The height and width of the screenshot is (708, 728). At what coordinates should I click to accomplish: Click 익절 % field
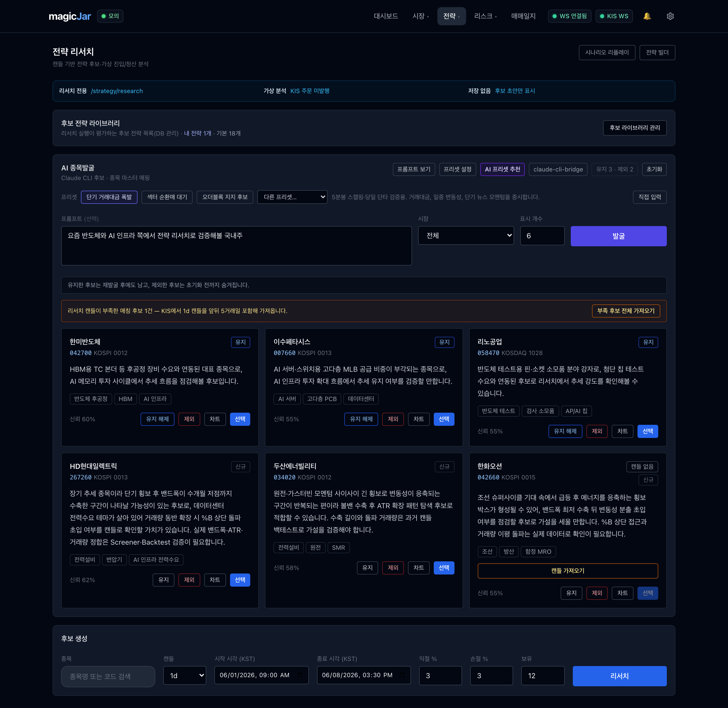coord(440,675)
